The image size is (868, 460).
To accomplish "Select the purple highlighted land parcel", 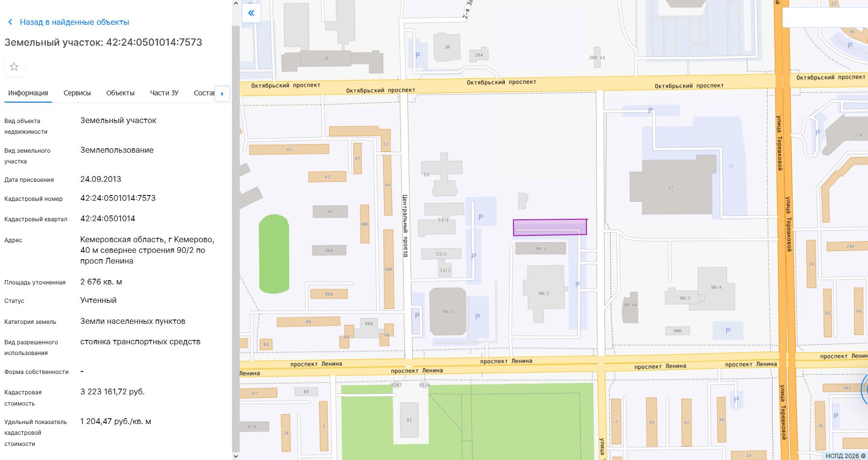I will coord(549,227).
